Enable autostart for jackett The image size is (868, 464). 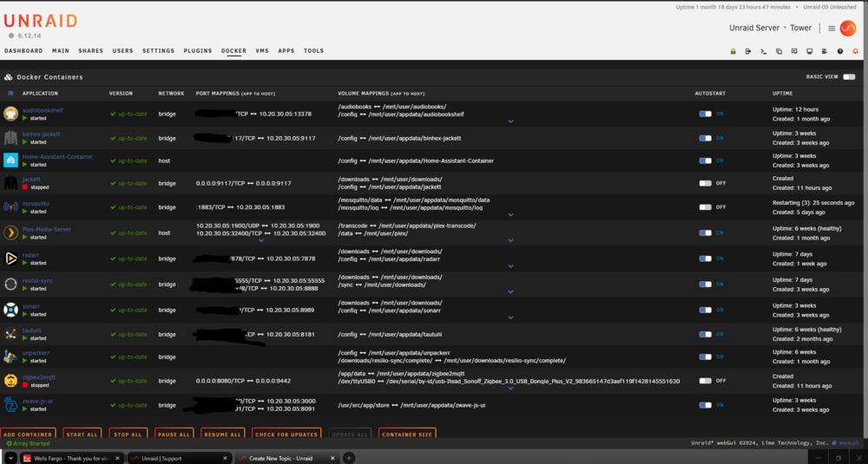(705, 183)
